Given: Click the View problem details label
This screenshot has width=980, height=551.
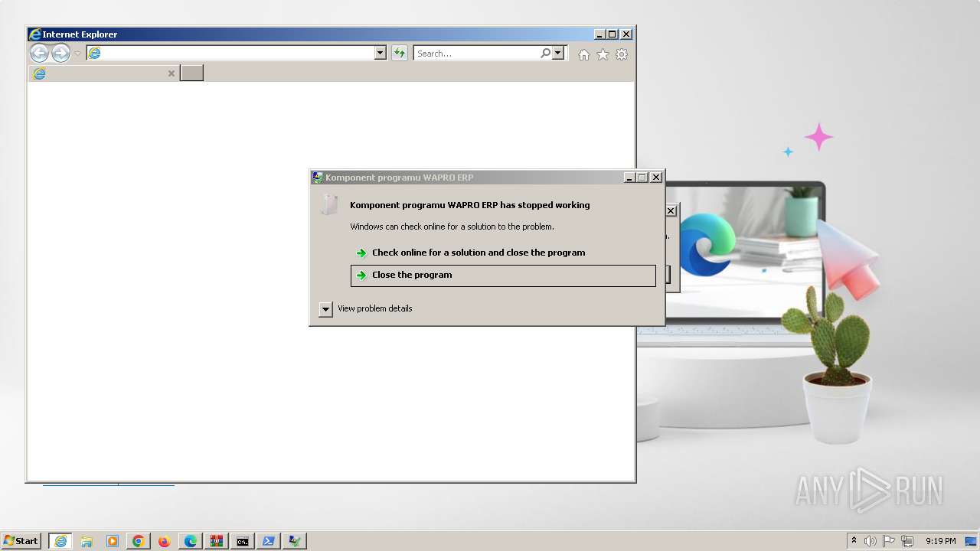Looking at the screenshot, I should click(x=375, y=308).
